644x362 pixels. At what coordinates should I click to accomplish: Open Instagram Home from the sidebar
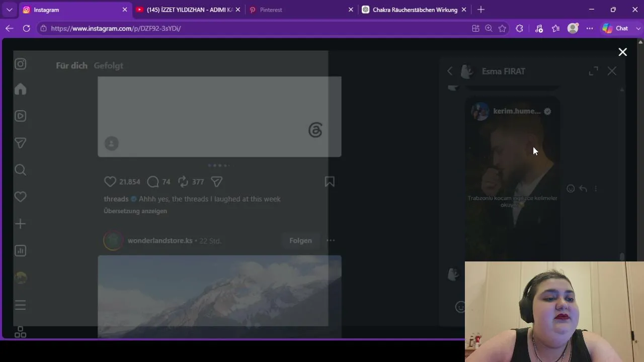(21, 89)
